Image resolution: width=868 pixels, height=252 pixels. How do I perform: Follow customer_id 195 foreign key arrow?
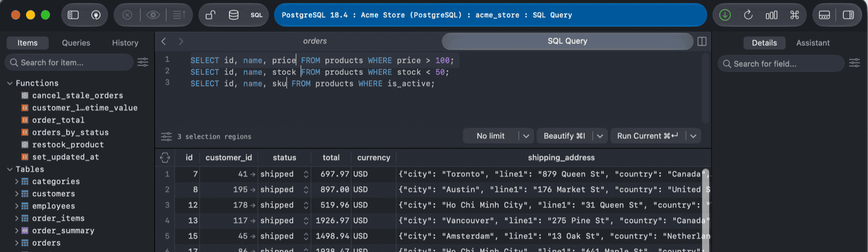(253, 190)
